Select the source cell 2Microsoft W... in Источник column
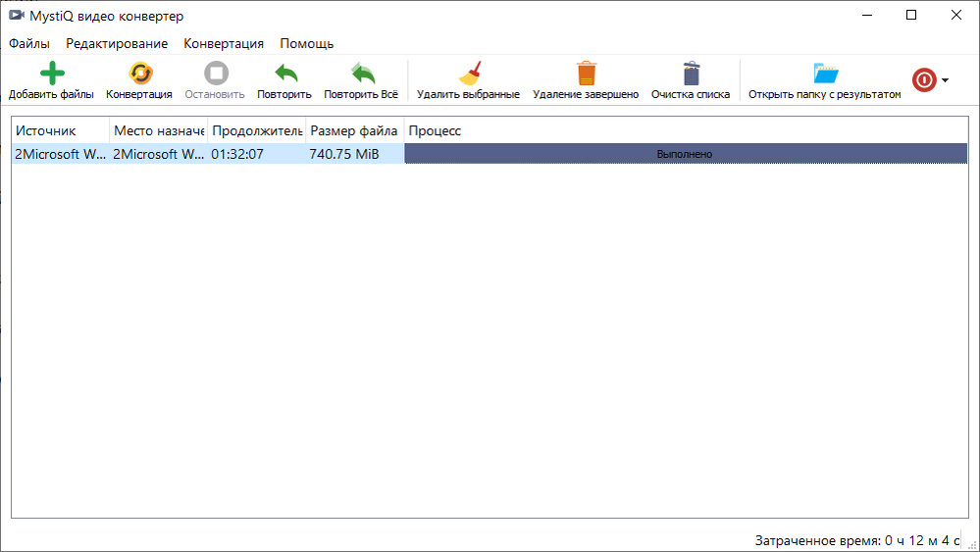Image resolution: width=980 pixels, height=552 pixels. tap(61, 154)
